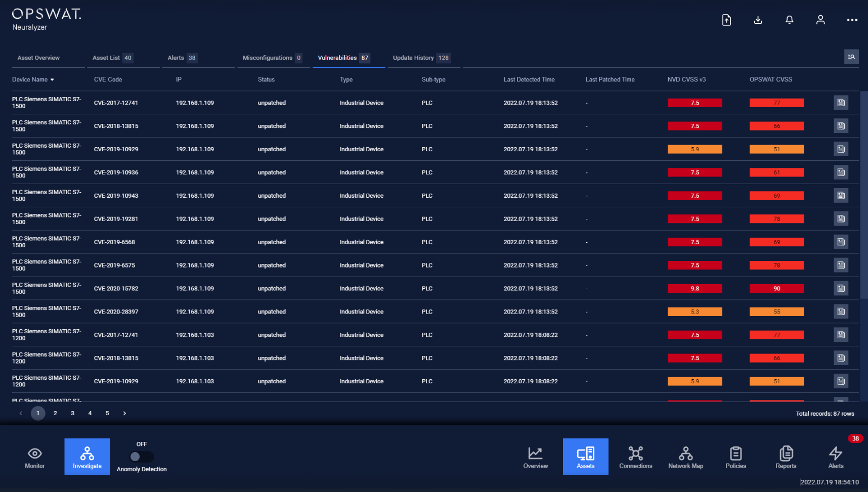Sort by Device Name column arrow
The height and width of the screenshot is (492, 868).
pyautogui.click(x=52, y=80)
